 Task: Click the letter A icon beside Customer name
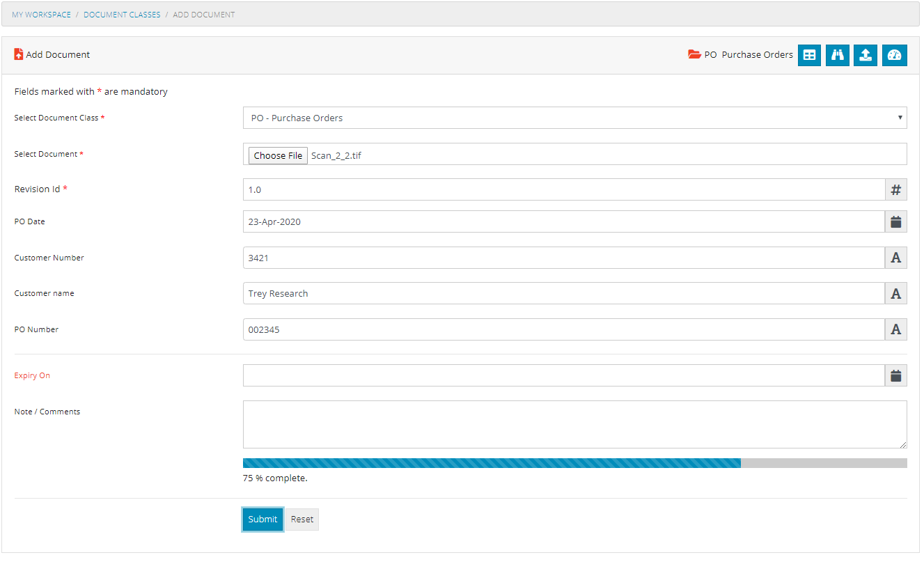pos(895,293)
